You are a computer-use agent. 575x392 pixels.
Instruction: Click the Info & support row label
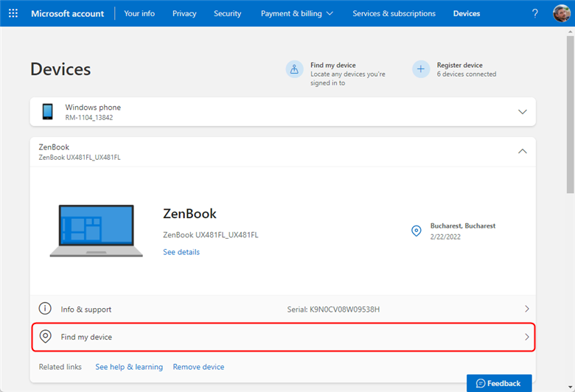86,309
